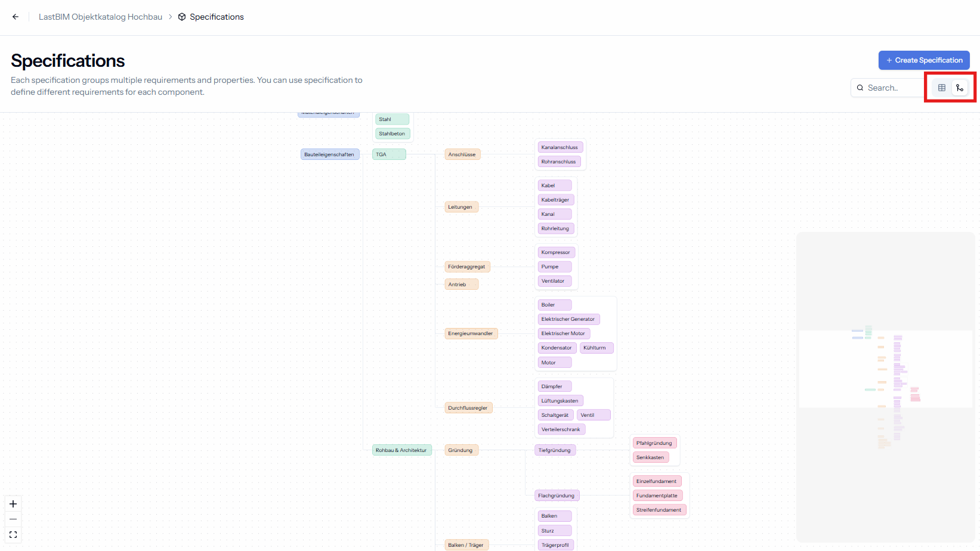The height and width of the screenshot is (551, 980).
Task: Select the Elektrischer Motor node
Action: (x=564, y=333)
